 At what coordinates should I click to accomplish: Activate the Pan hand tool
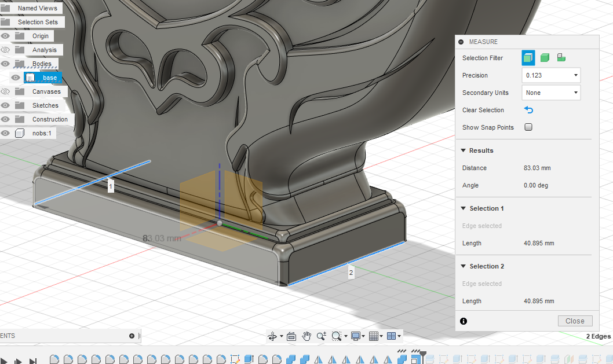[306, 336]
